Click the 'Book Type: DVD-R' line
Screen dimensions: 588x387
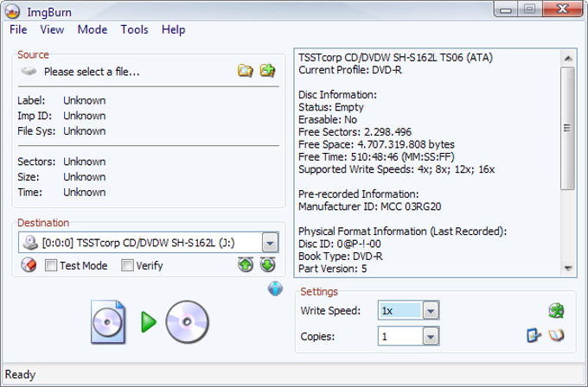[x=340, y=257]
